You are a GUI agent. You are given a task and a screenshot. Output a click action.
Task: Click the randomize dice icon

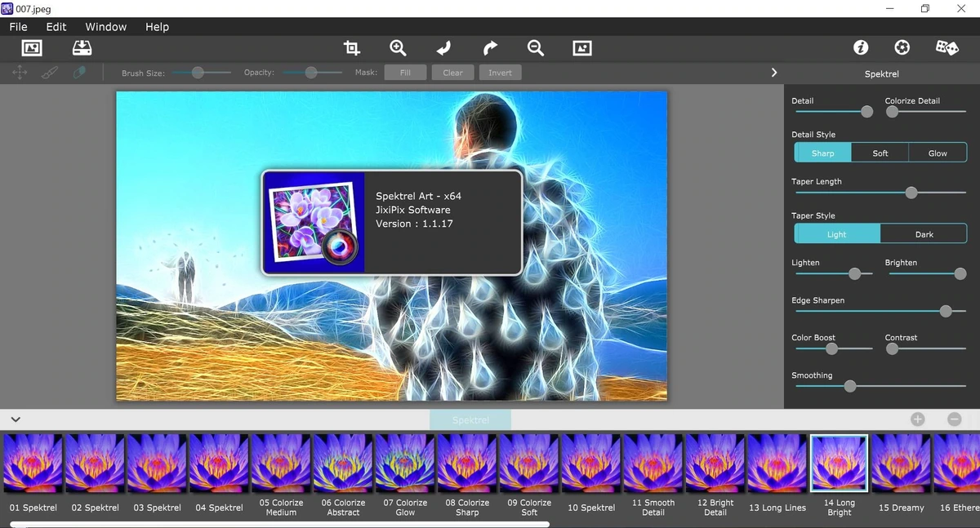click(947, 48)
